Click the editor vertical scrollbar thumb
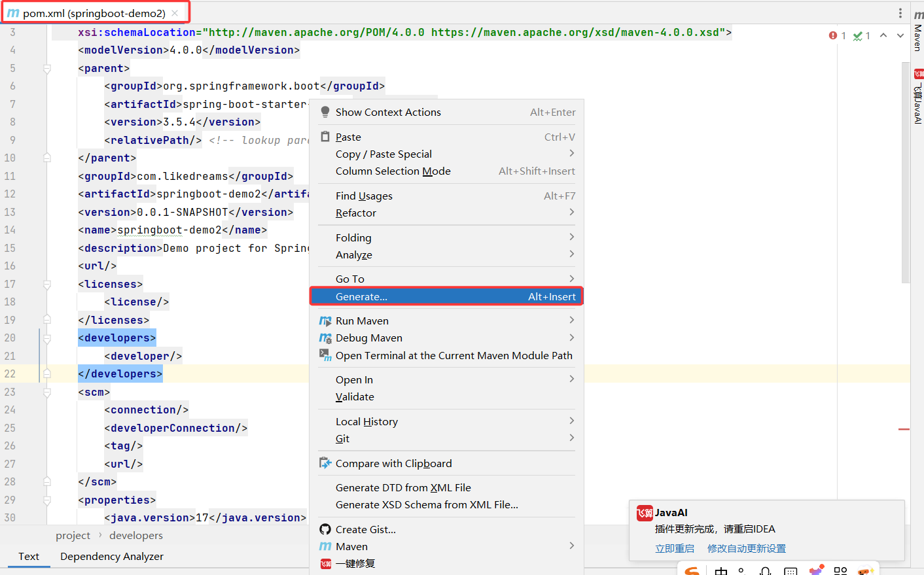 (x=906, y=173)
